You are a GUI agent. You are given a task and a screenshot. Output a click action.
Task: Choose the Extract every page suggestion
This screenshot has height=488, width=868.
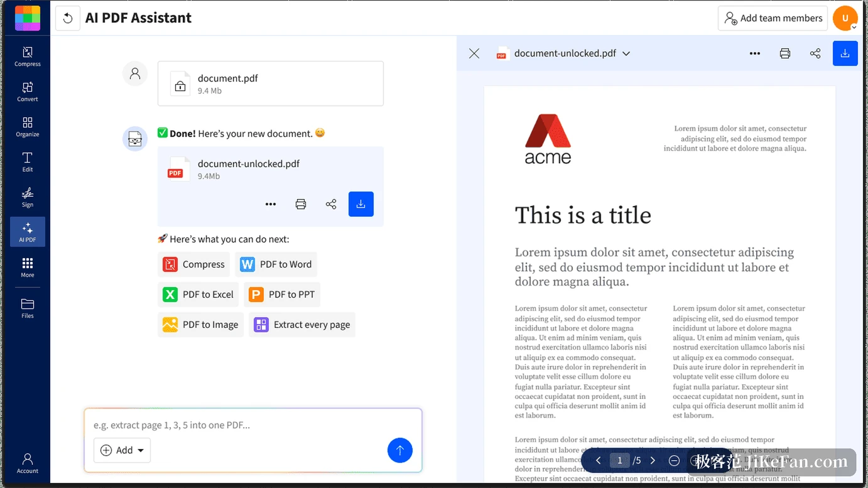click(x=302, y=325)
